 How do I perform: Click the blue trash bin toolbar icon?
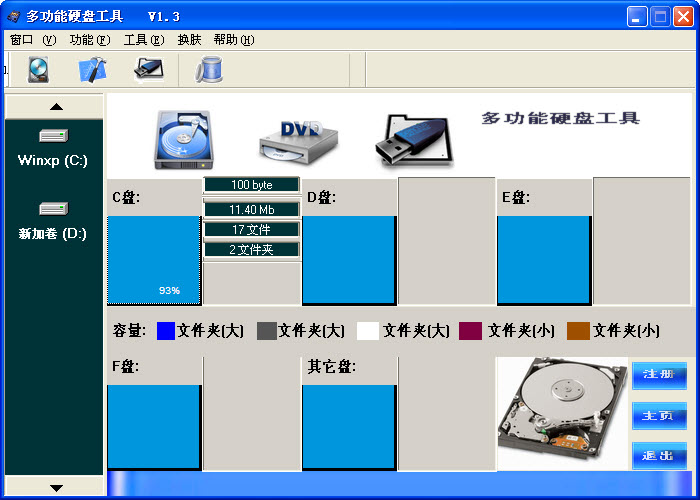coord(209,69)
